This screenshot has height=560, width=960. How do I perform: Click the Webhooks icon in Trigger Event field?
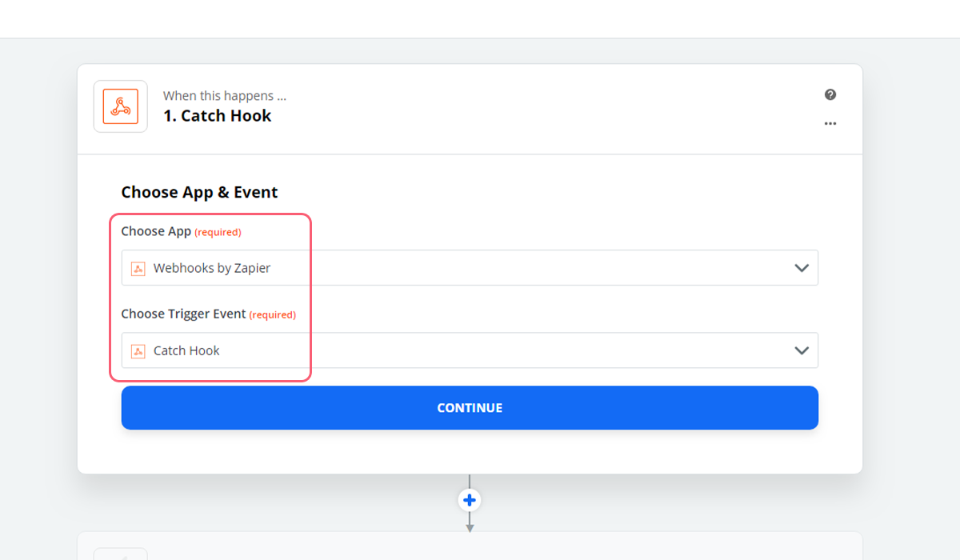click(x=138, y=350)
